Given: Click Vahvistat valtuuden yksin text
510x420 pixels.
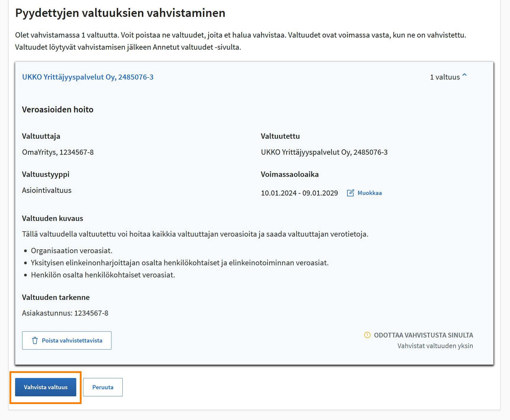Looking at the screenshot, I should point(435,346).
